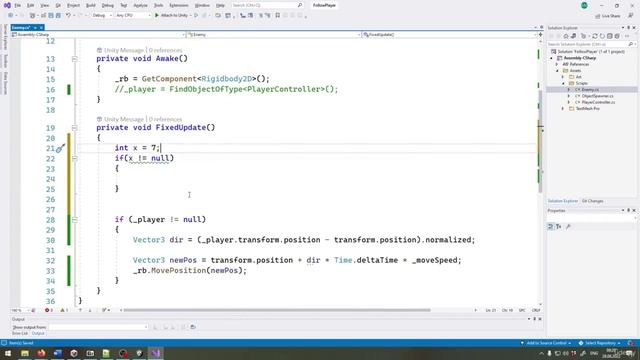Click the bookmark toolbar icon
This screenshot has width=640, height=360.
278,16
